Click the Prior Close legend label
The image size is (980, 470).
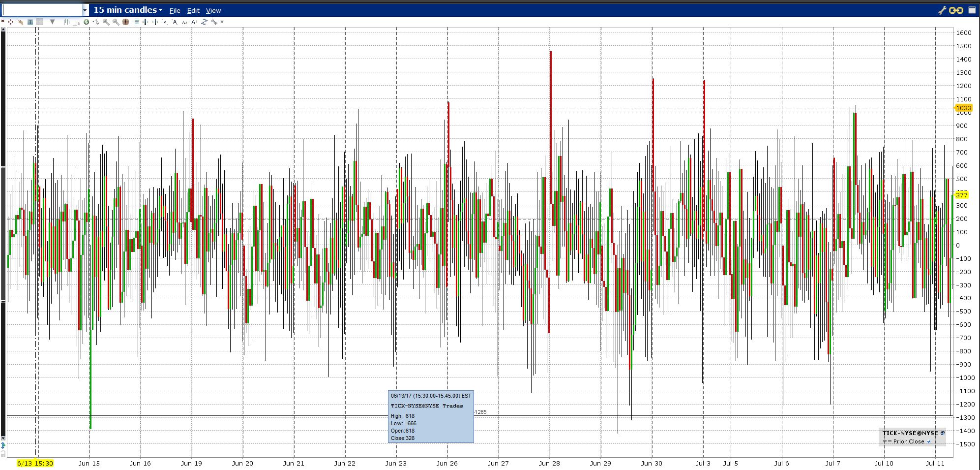pos(909,441)
